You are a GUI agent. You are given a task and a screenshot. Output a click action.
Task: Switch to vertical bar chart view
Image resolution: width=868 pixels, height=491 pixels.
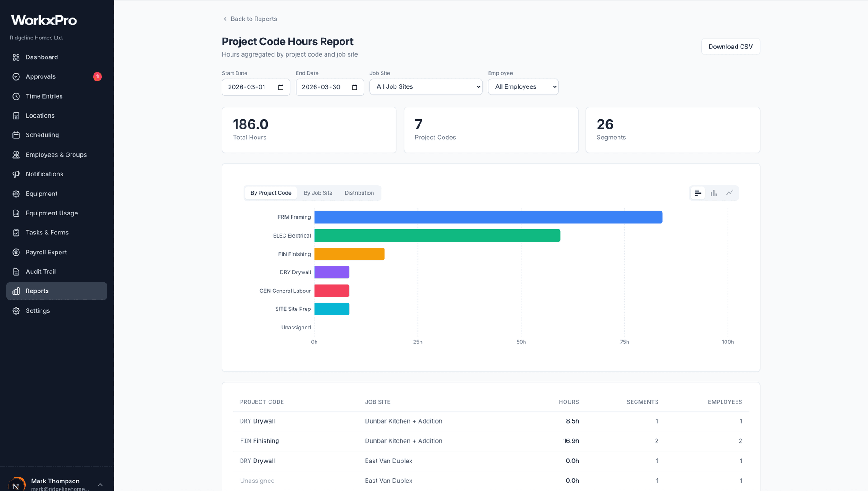[x=714, y=193]
